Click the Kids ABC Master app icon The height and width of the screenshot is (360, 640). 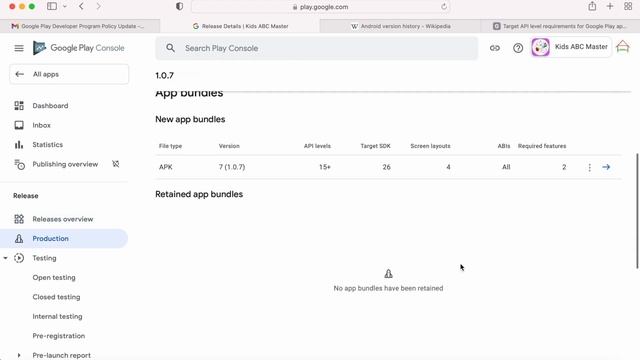point(540,47)
